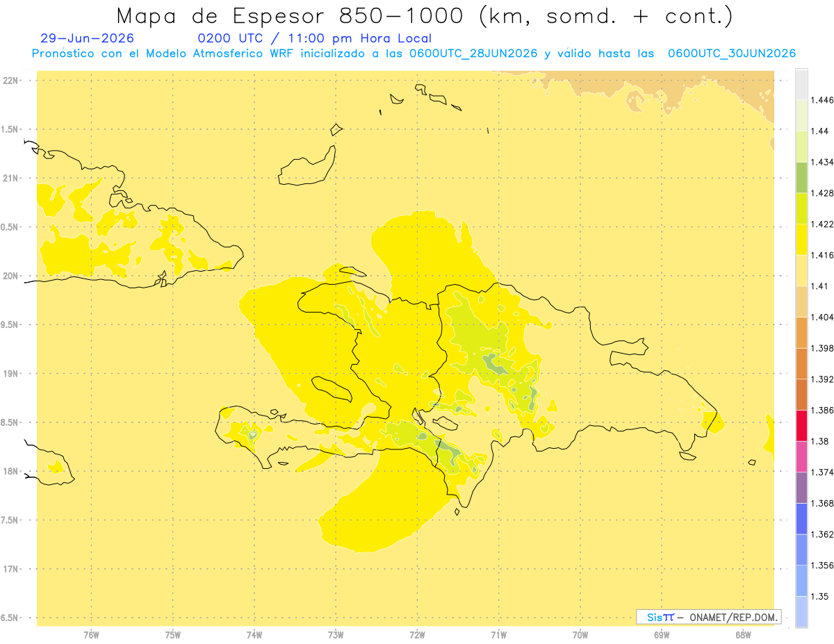Viewport: 834px width, 644px height.
Task: Click the colorbar value '1.416'
Action: coord(823,255)
